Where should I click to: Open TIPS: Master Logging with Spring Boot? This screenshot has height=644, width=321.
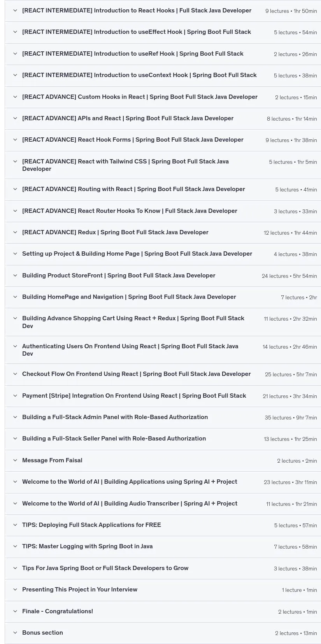tap(163, 546)
